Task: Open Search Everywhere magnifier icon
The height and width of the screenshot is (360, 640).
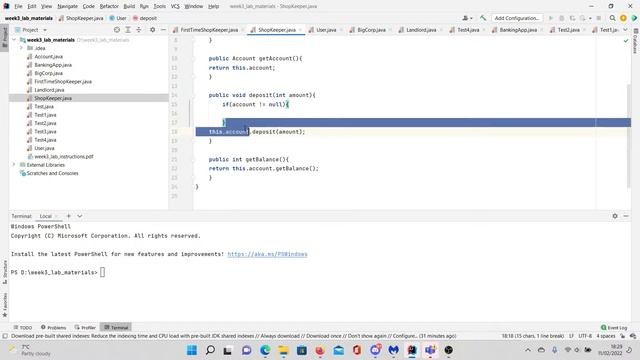Action: 612,18
